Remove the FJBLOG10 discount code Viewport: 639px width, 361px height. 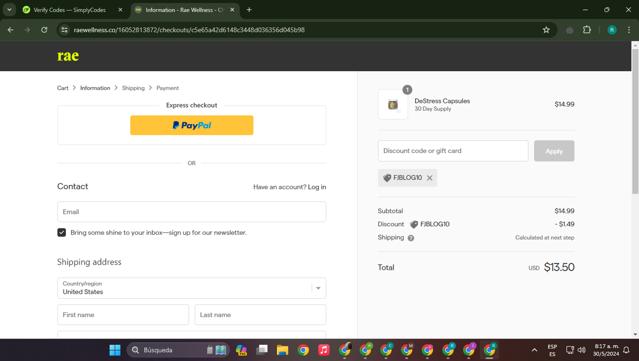(x=430, y=178)
